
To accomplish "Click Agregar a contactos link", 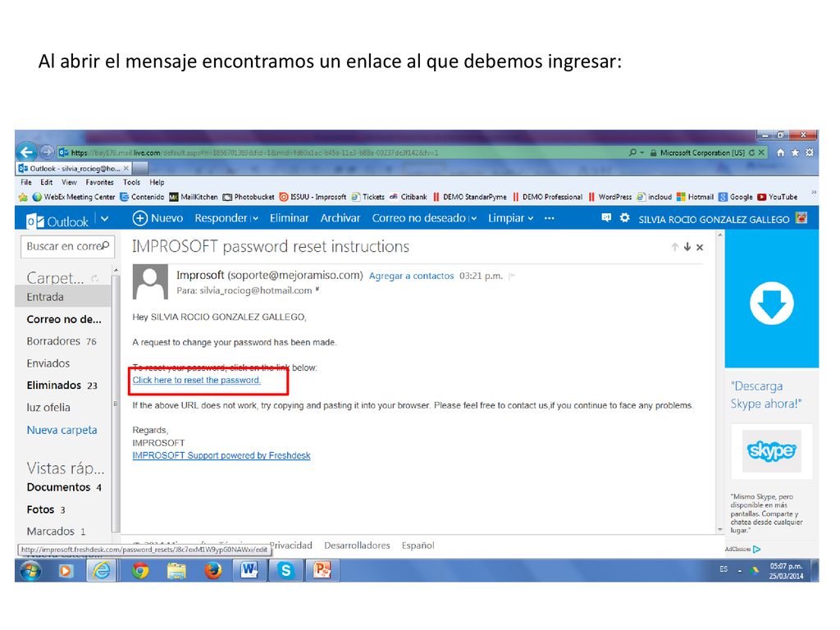I will pyautogui.click(x=412, y=276).
